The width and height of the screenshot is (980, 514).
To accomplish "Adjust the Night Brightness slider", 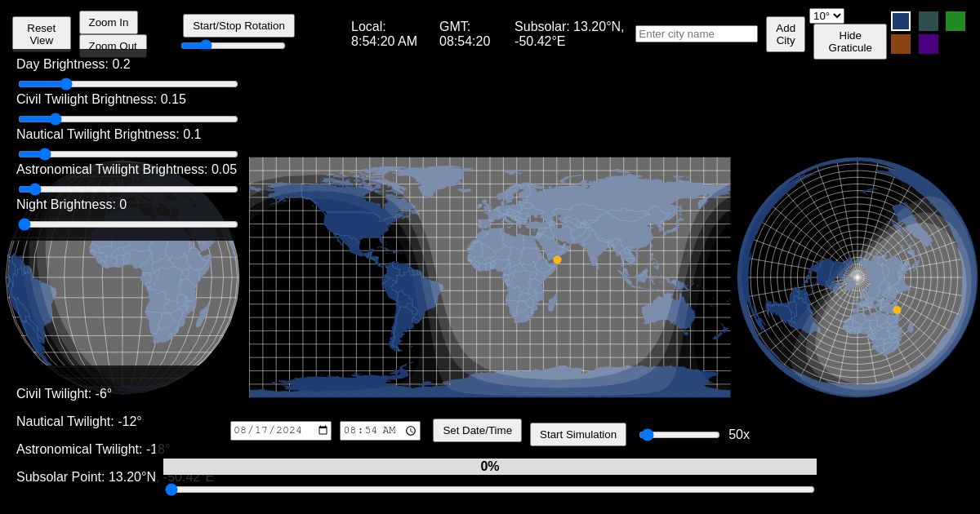I will click(x=24, y=224).
